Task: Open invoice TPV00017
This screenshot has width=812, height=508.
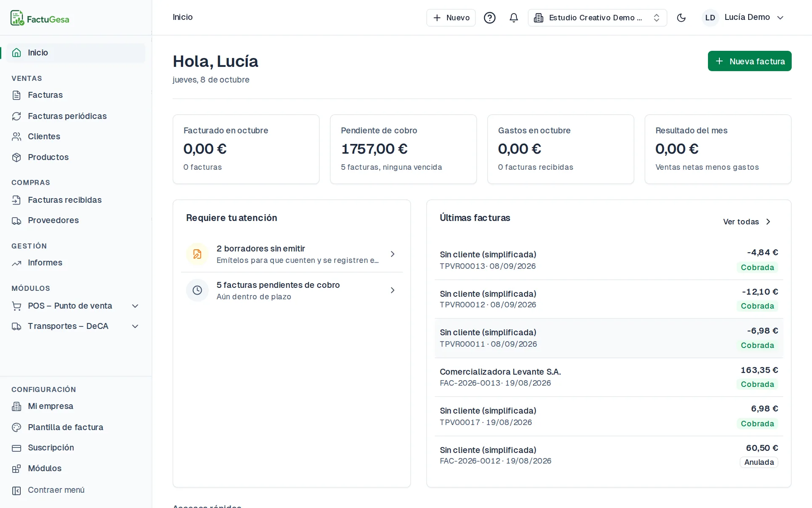Action: pos(609,417)
